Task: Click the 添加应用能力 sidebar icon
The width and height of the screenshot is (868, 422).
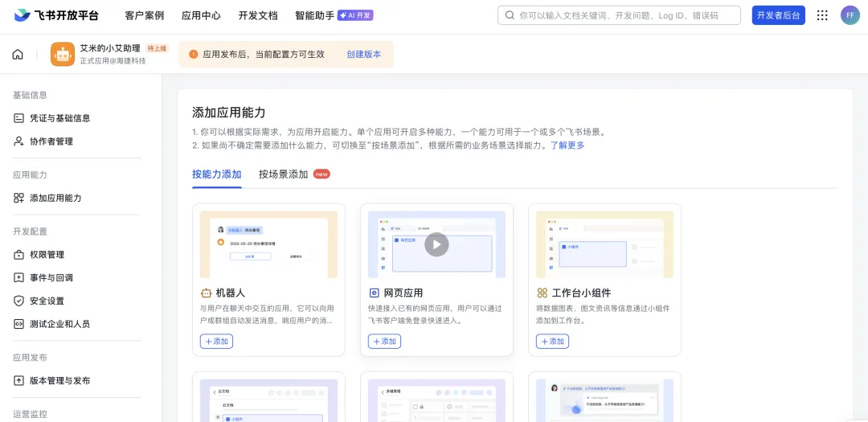Action: [18, 198]
